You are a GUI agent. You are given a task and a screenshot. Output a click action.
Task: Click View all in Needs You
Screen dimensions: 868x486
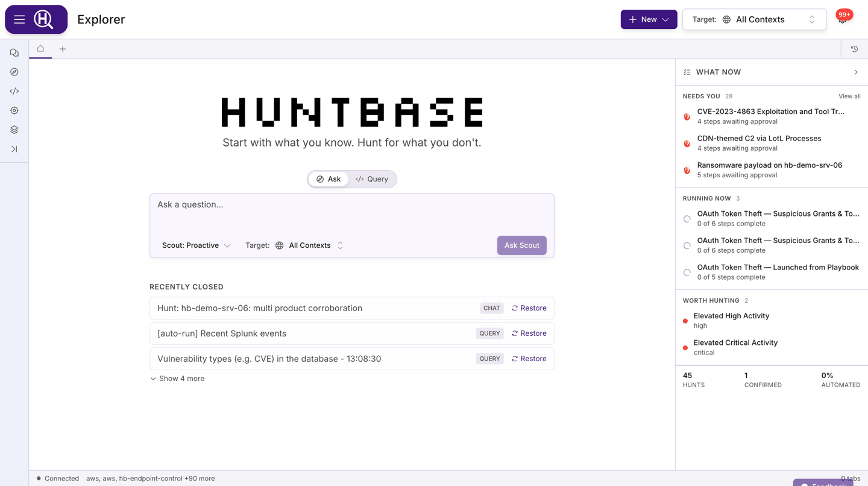849,96
